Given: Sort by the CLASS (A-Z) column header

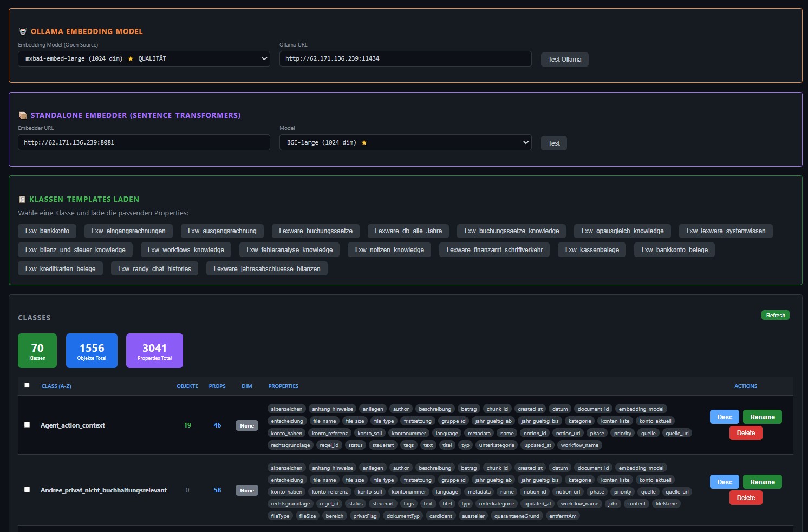Looking at the screenshot, I should click(x=56, y=386).
